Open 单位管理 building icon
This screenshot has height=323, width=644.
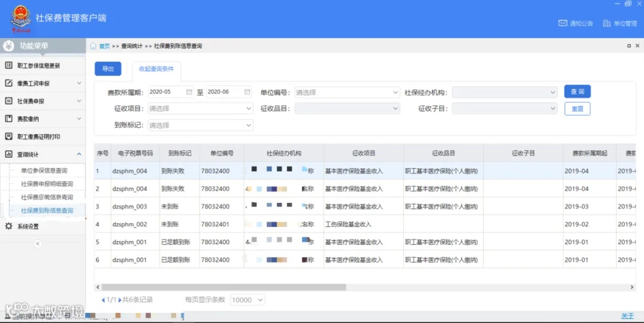point(606,23)
